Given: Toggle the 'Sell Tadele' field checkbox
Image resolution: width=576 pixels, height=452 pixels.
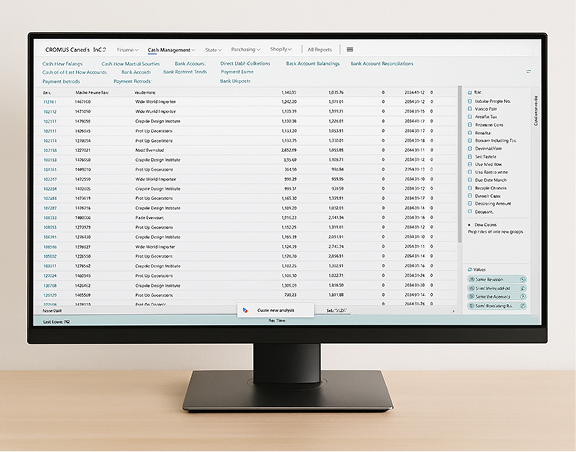Looking at the screenshot, I should point(470,157).
